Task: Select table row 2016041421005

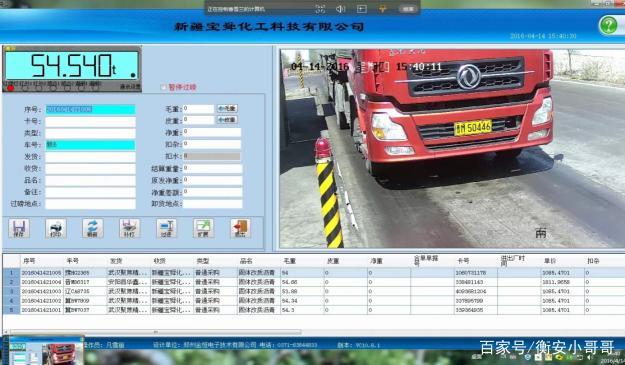Action: (x=313, y=273)
